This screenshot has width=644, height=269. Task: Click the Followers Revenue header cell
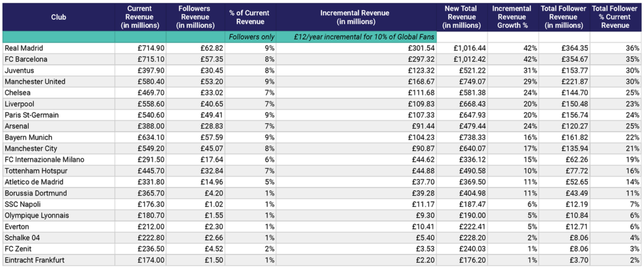tap(196, 17)
